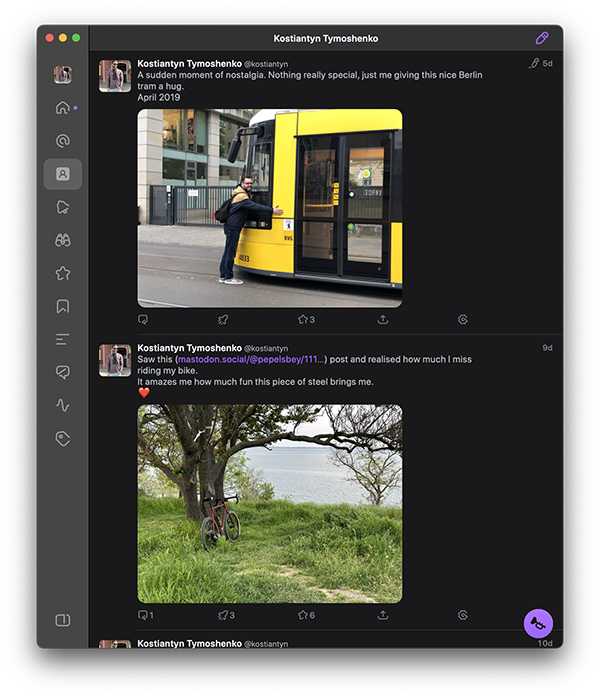Click the 10d timestamp
Screen dimensions: 600x697
pyautogui.click(x=545, y=643)
